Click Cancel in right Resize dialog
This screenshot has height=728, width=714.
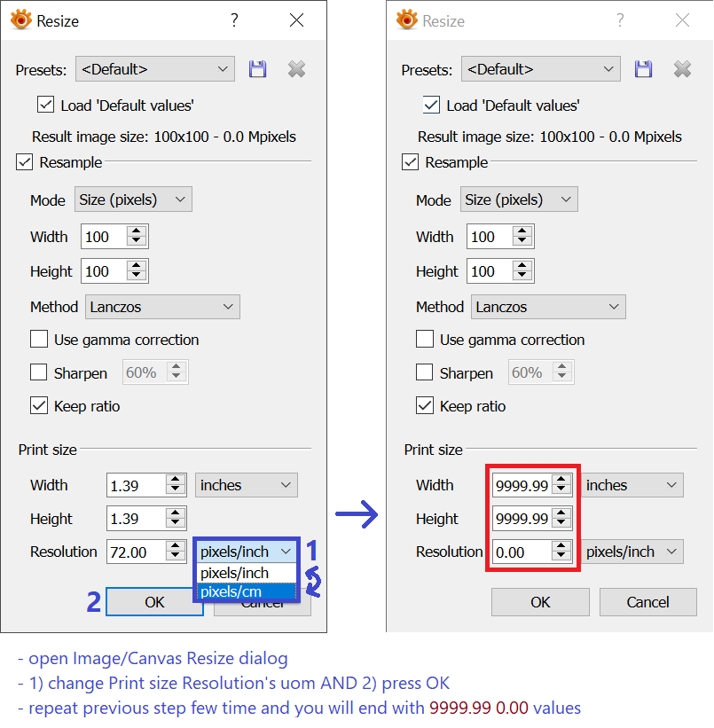point(648,602)
